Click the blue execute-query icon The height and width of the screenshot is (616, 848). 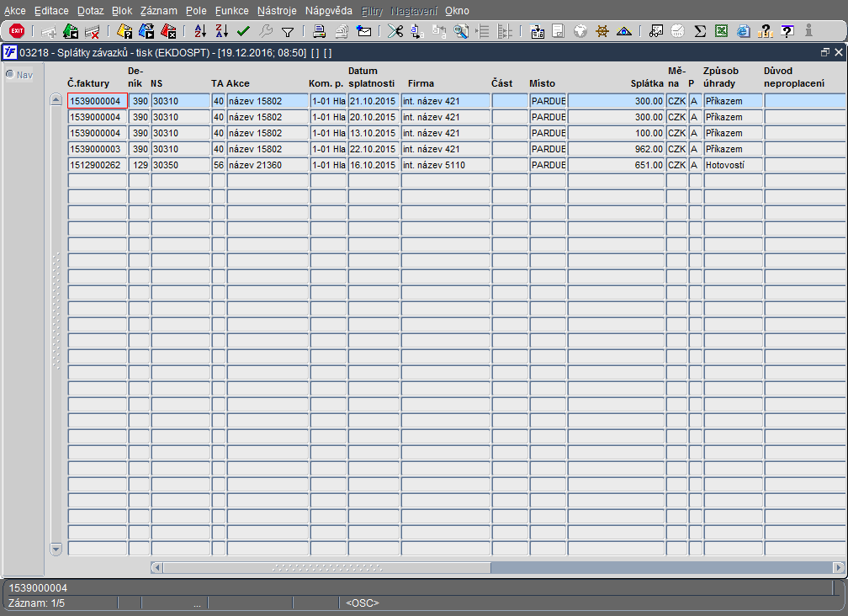click(x=146, y=31)
